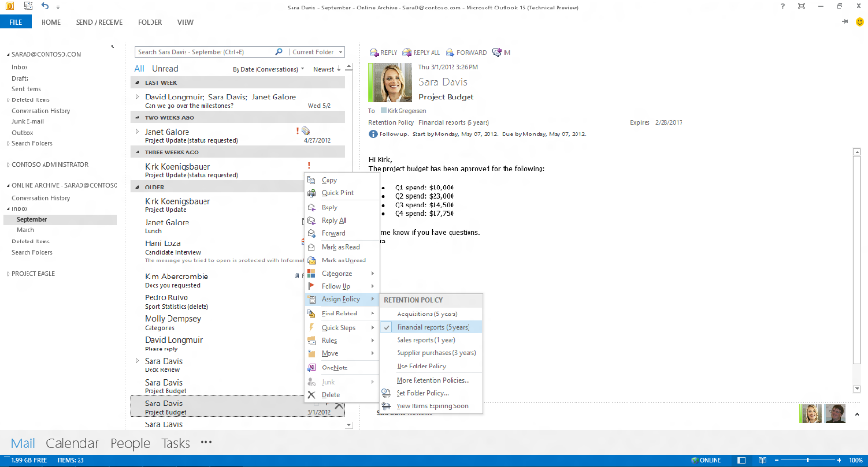Click the search magnifier icon

(x=279, y=51)
